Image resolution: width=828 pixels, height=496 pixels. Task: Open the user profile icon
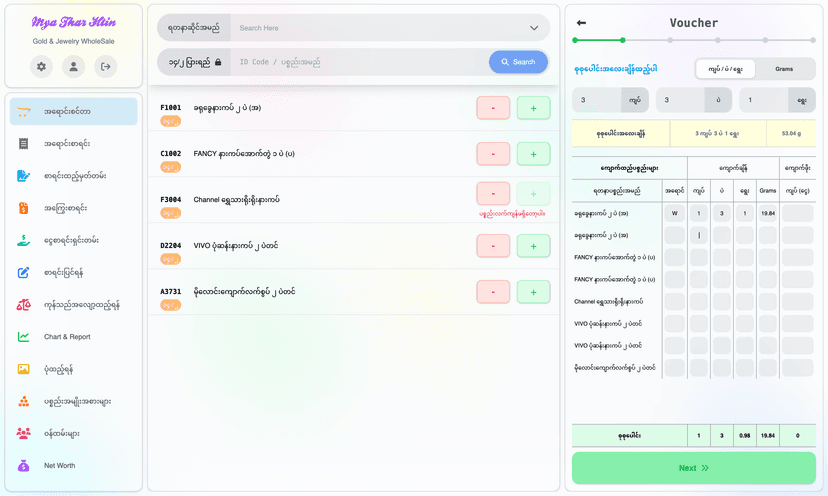tap(73, 67)
